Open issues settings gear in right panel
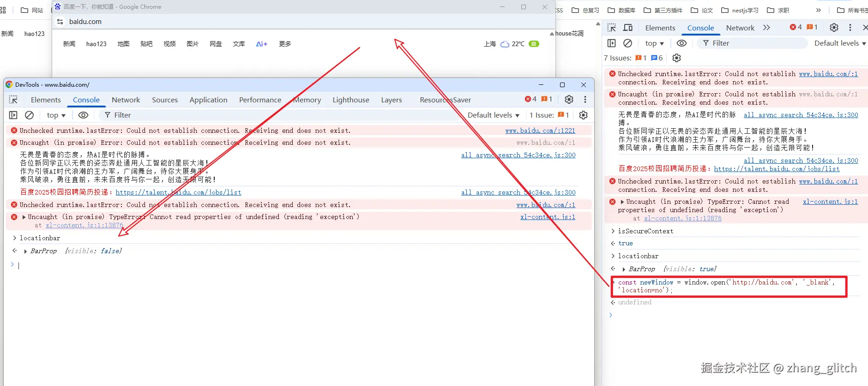This screenshot has height=386, width=868. pyautogui.click(x=676, y=58)
